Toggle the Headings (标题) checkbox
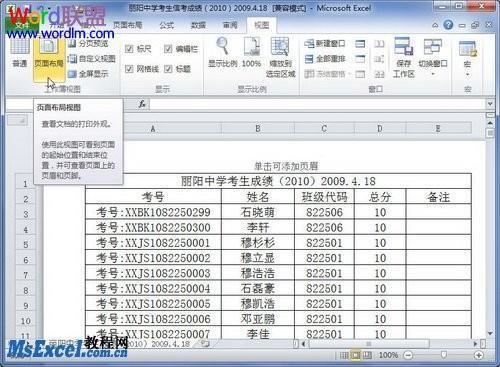 pos(177,69)
